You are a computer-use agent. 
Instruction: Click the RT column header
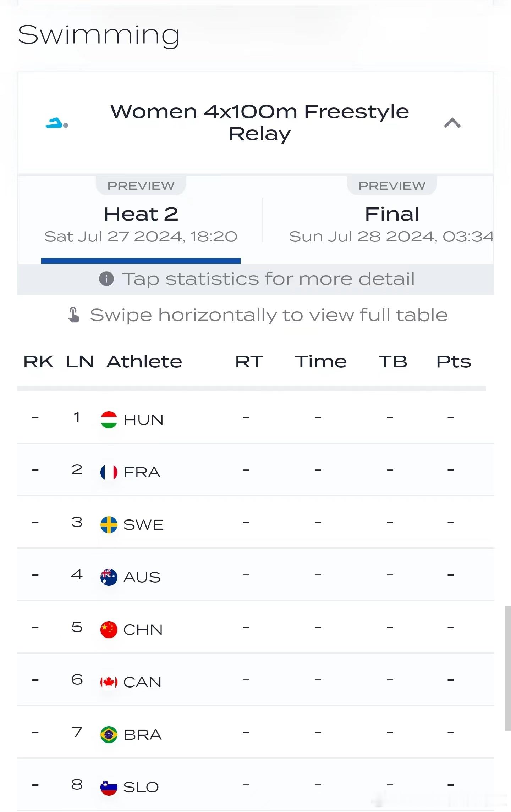point(249,362)
